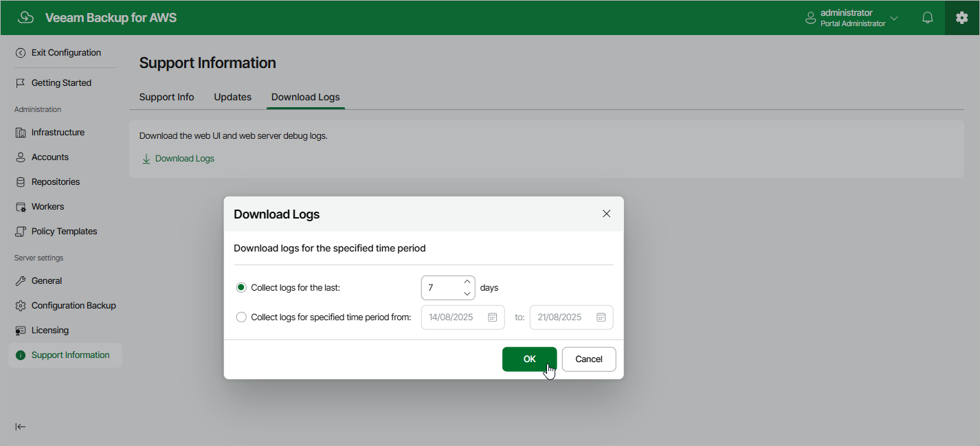Collapse the sidebar with the arrow icon
Screen dimensions: 980x446
(x=21, y=427)
